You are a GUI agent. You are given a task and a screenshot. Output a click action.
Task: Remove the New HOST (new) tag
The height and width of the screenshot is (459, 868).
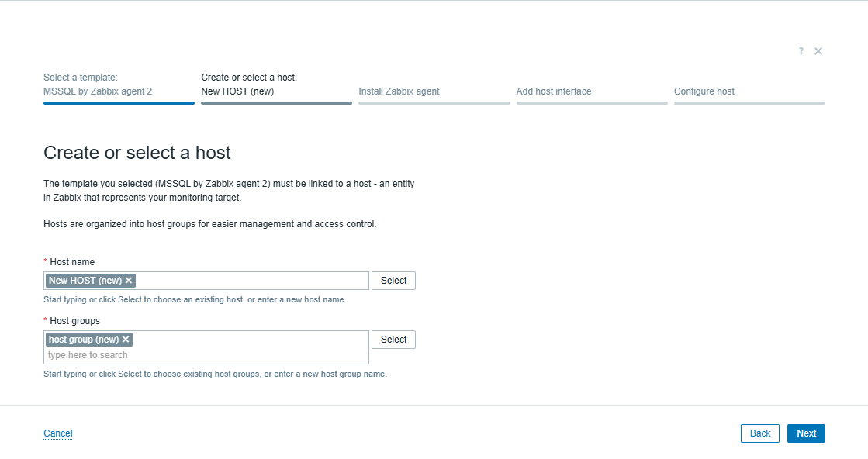129,281
